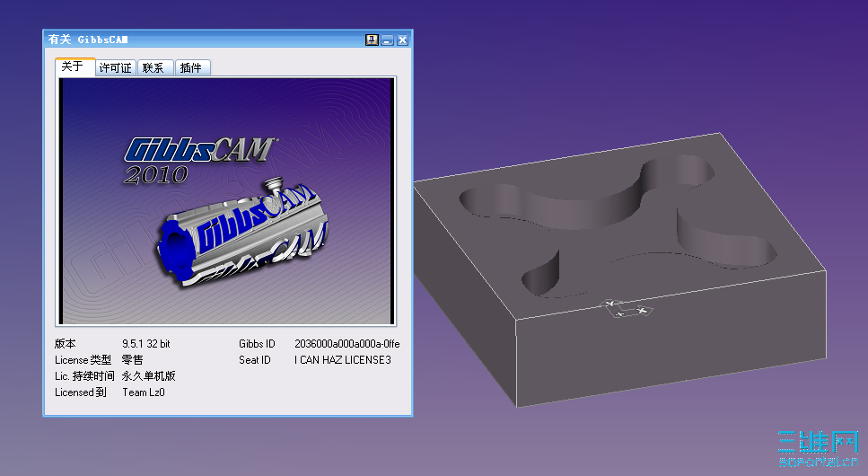Click the Seat ID label

click(255, 359)
